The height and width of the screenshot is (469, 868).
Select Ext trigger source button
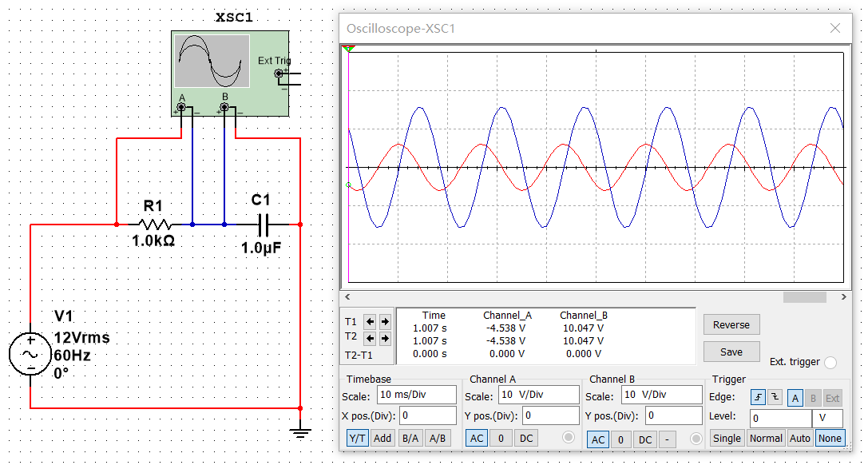833,398
